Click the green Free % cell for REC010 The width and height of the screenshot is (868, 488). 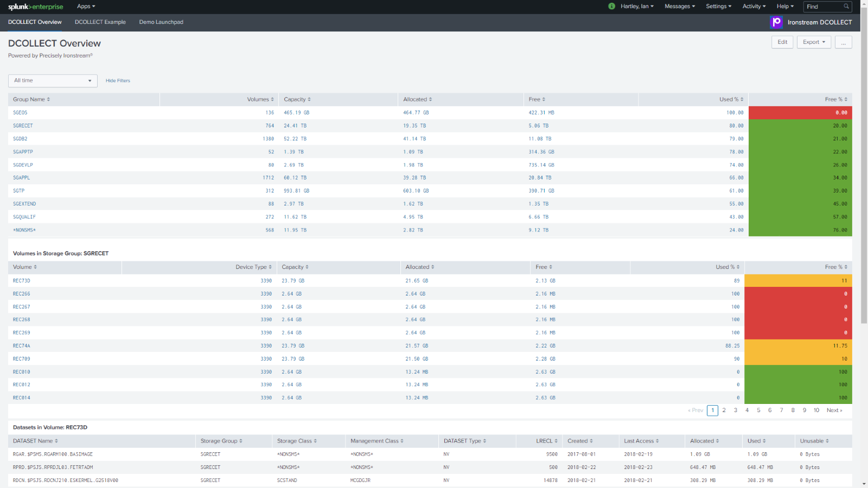pyautogui.click(x=798, y=372)
